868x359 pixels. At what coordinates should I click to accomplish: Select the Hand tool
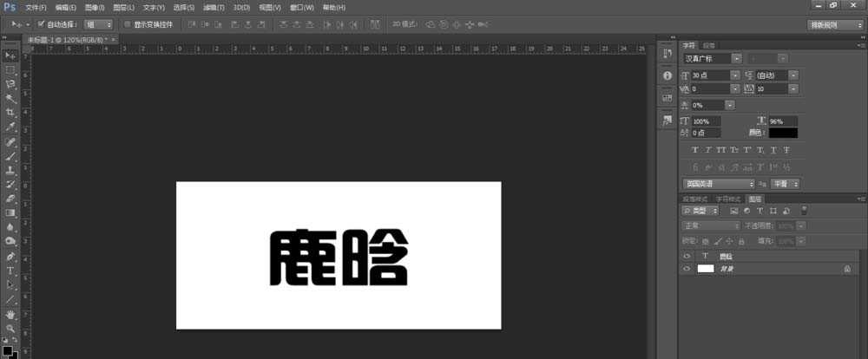pos(11,314)
